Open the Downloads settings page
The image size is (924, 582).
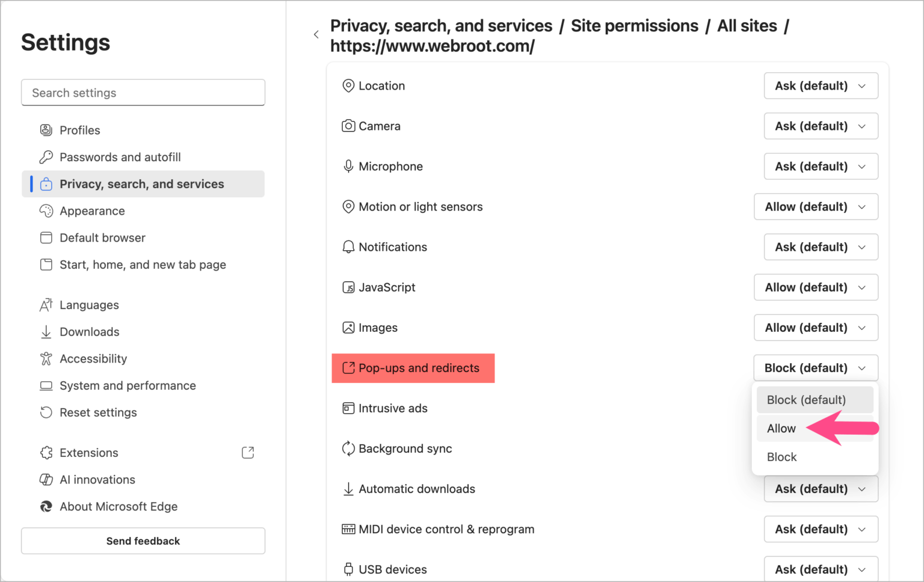89,332
